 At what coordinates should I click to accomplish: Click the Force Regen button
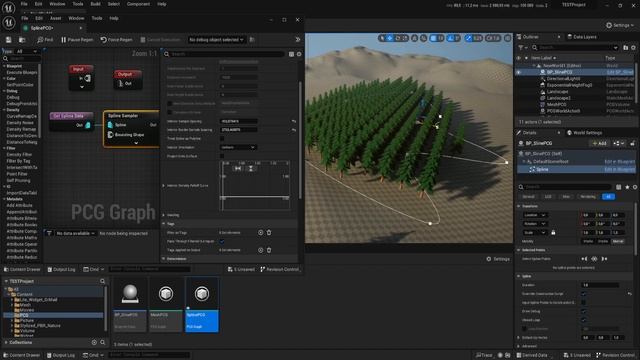pos(117,40)
